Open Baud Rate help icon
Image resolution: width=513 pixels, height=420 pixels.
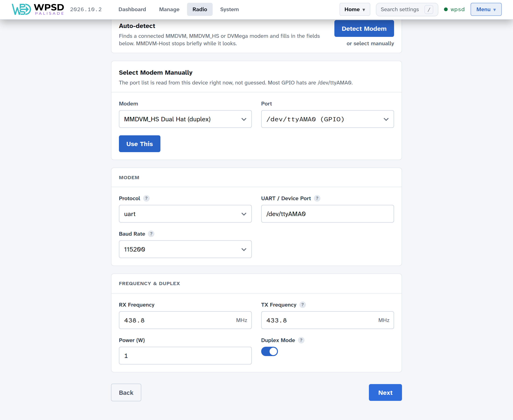pos(151,234)
